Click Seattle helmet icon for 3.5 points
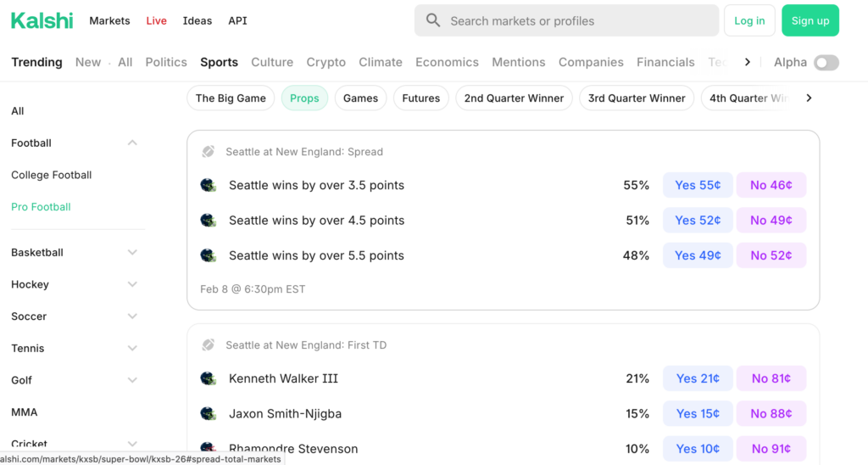Screen dimensions: 868x465 pos(209,185)
